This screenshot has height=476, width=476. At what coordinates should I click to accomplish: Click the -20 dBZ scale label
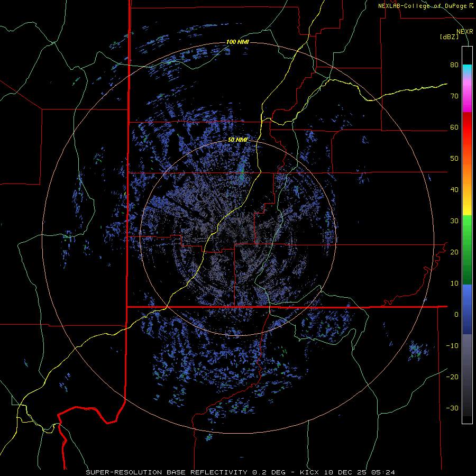452,377
